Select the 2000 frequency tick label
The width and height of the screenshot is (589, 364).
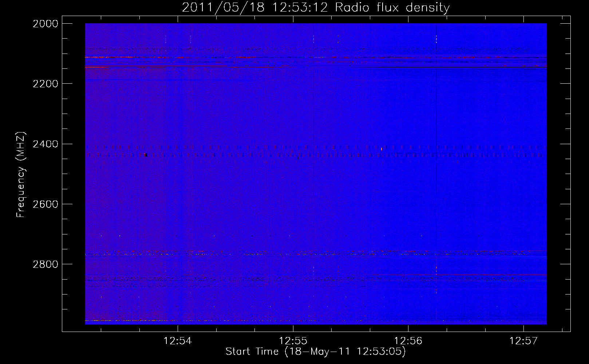(46, 24)
